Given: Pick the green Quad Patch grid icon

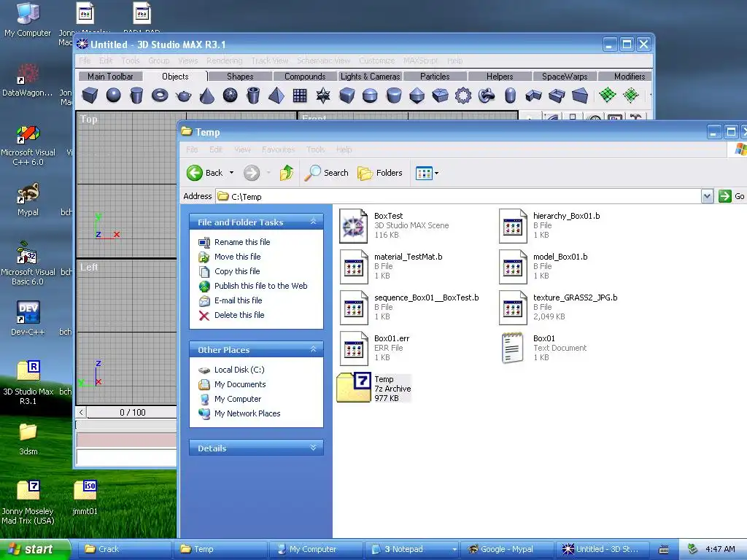Looking at the screenshot, I should coord(608,95).
